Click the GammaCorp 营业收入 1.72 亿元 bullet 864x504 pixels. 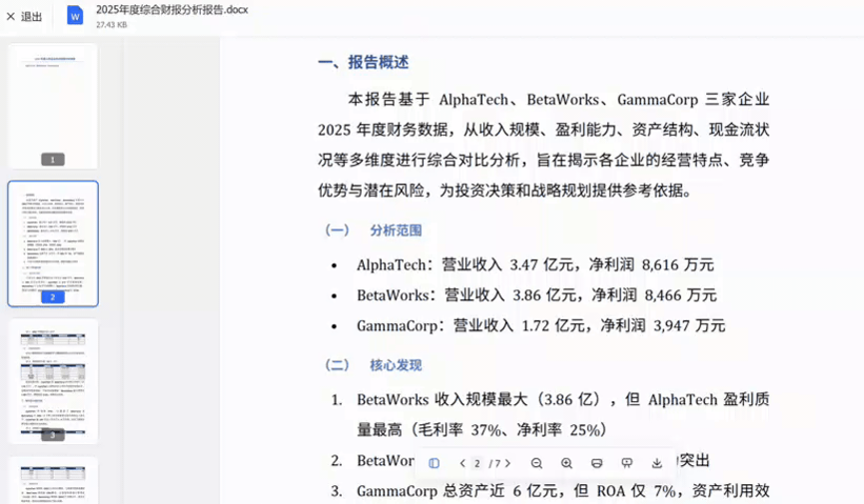click(540, 325)
